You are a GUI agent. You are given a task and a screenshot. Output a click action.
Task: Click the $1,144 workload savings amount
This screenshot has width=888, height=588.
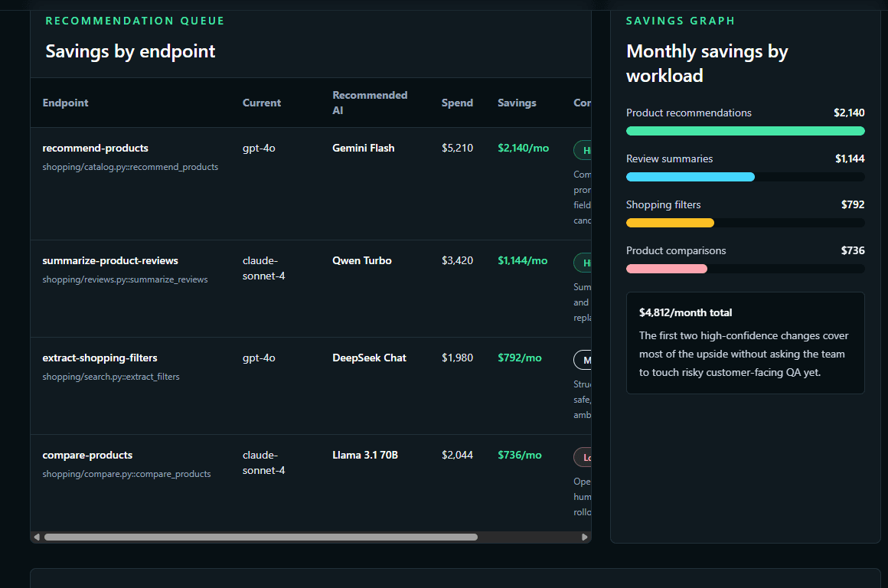850,158
